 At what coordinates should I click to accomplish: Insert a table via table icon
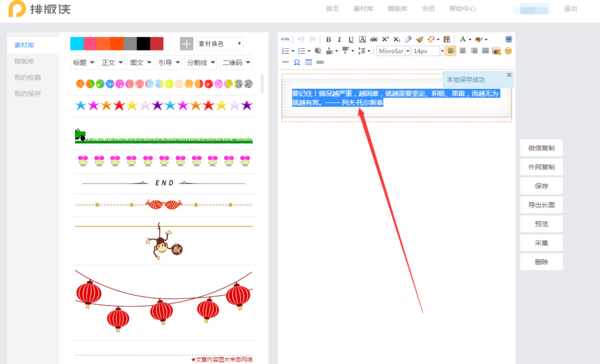pos(308,62)
